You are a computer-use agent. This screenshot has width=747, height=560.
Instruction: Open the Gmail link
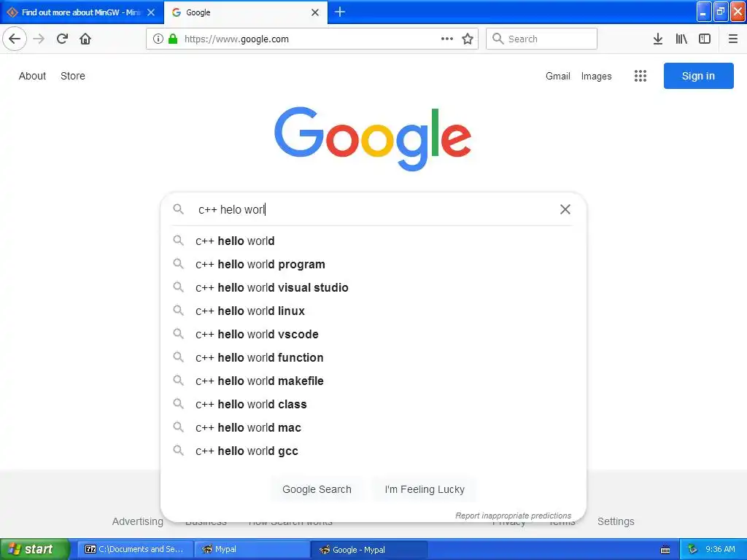(x=557, y=76)
